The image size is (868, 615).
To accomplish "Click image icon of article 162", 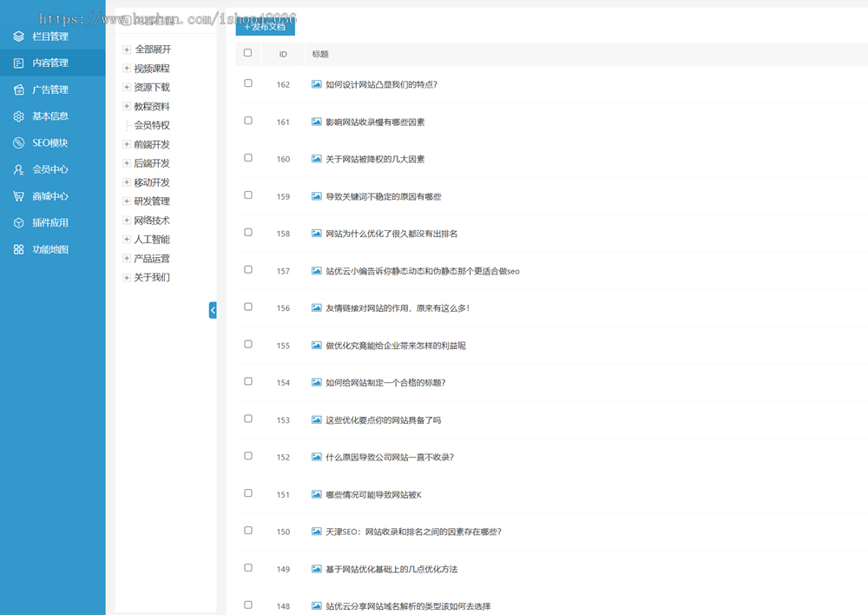I will 317,84.
